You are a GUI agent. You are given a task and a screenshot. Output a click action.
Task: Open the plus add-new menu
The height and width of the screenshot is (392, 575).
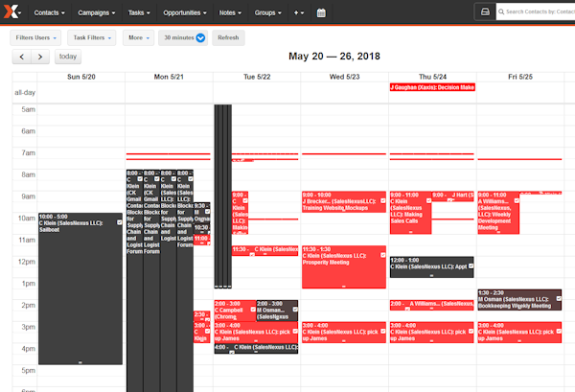(x=299, y=13)
